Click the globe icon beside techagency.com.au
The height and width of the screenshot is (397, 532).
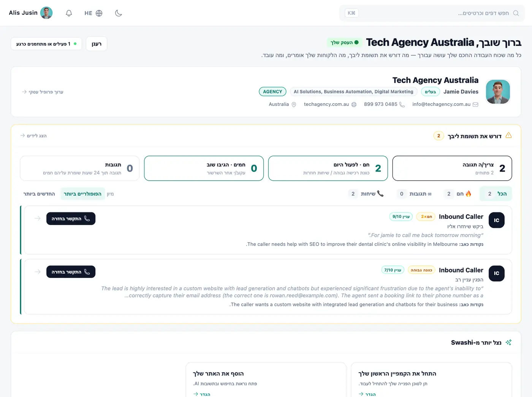[354, 104]
